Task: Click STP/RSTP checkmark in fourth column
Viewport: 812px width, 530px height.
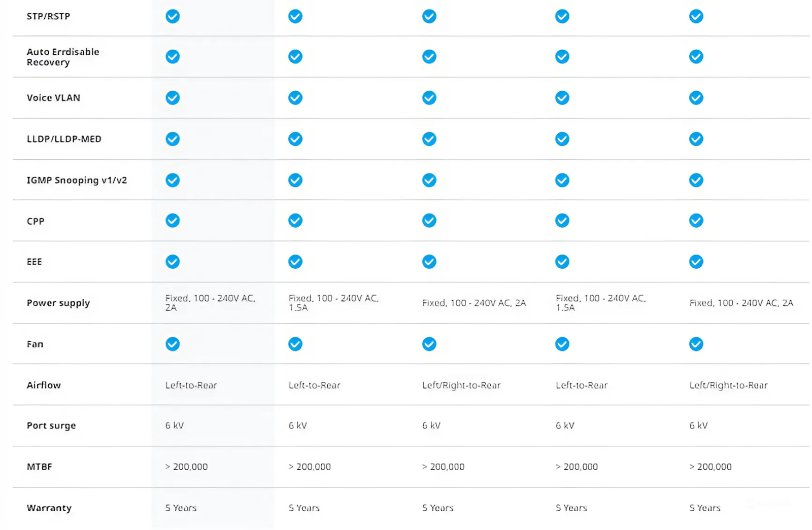Action: point(562,16)
